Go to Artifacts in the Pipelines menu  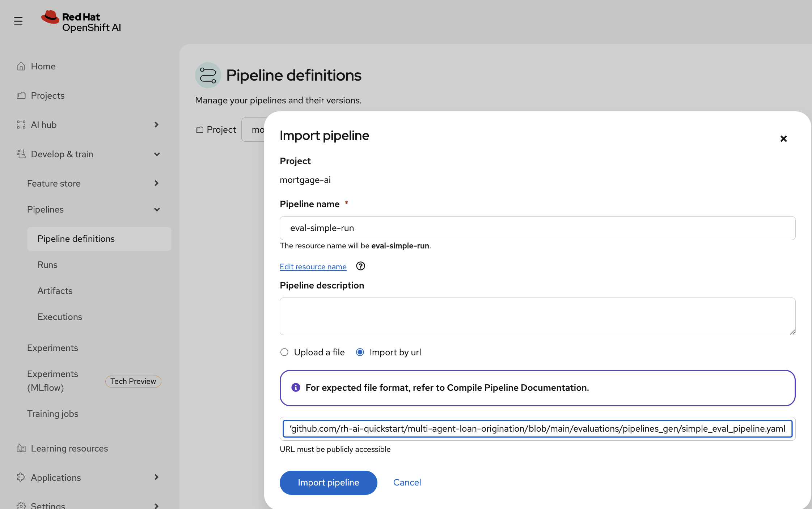coord(55,291)
